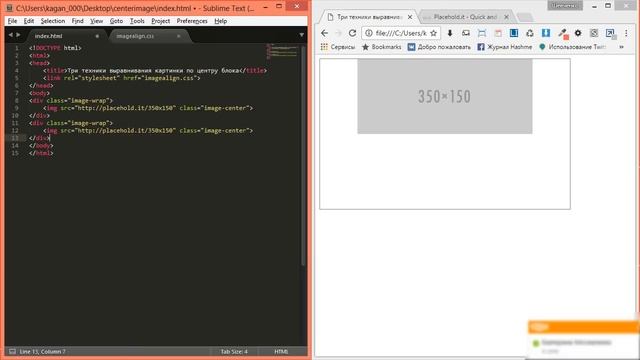
Task: Open the View menu
Action: pyautogui.click(x=96, y=21)
